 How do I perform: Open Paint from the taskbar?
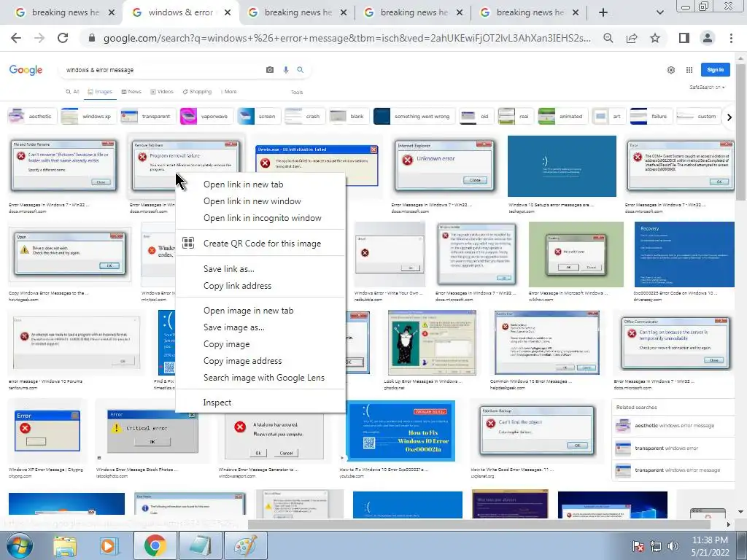point(246,545)
